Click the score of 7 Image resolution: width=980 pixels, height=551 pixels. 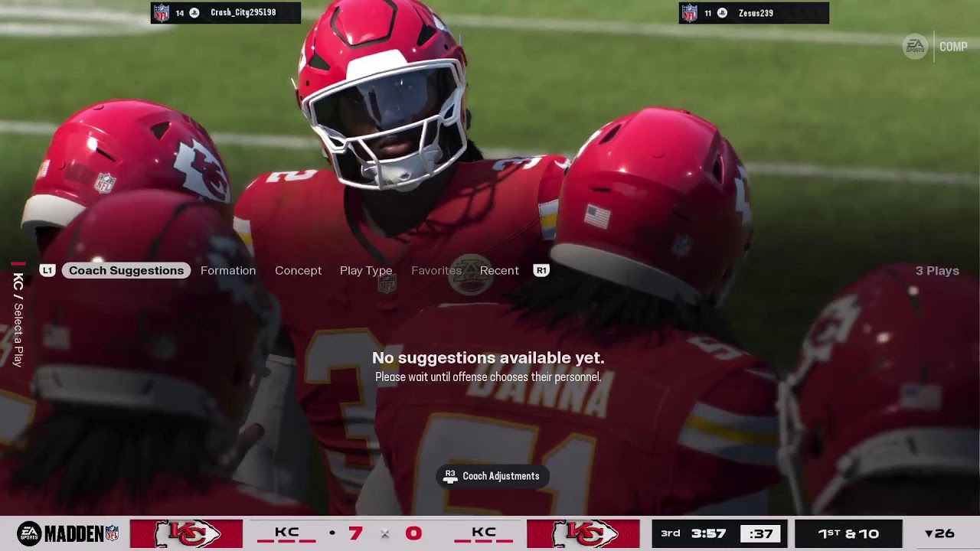tap(355, 533)
